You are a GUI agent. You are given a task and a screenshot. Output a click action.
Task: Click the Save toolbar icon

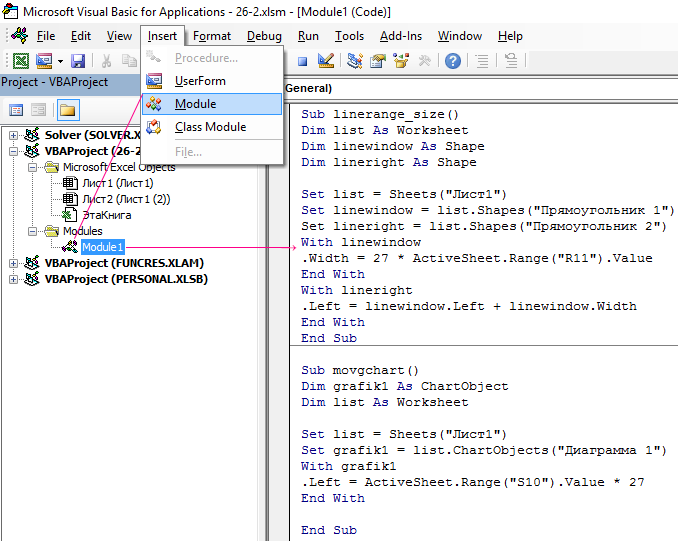tap(78, 61)
